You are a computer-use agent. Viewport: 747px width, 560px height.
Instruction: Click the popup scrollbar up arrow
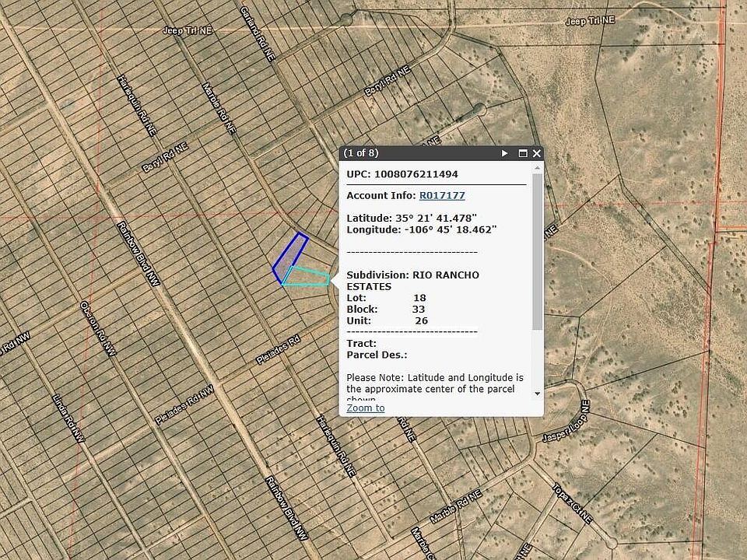click(537, 167)
